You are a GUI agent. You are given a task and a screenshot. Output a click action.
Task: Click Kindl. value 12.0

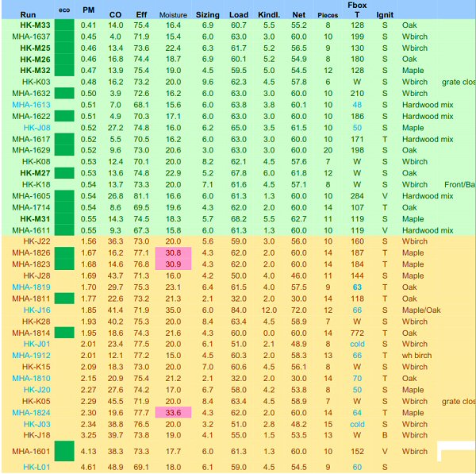269,310
